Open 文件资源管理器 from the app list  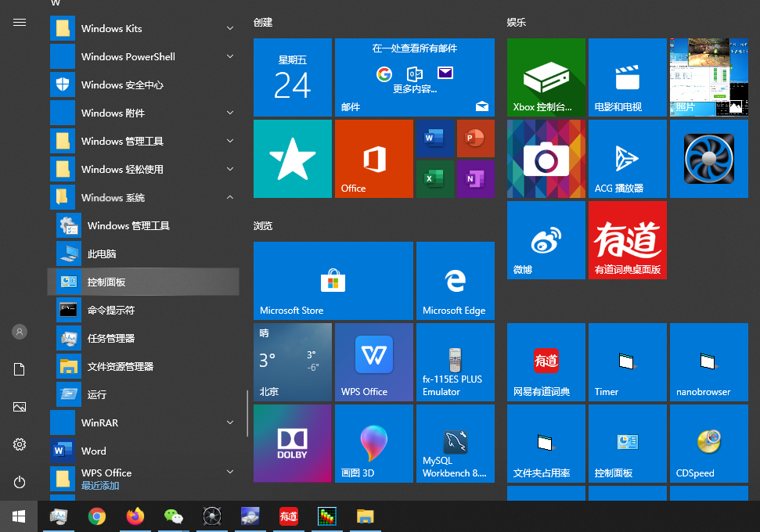(143, 366)
